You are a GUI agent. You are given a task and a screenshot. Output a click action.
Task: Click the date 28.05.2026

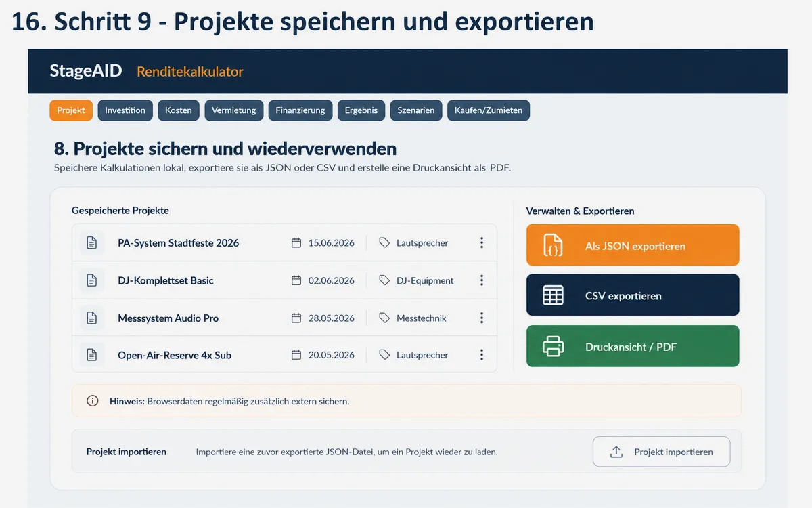click(x=332, y=318)
